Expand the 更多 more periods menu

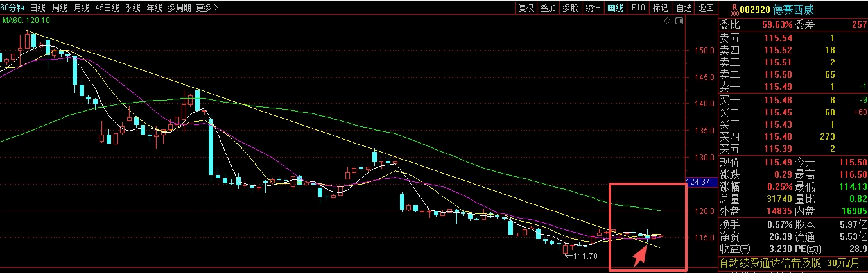(206, 8)
